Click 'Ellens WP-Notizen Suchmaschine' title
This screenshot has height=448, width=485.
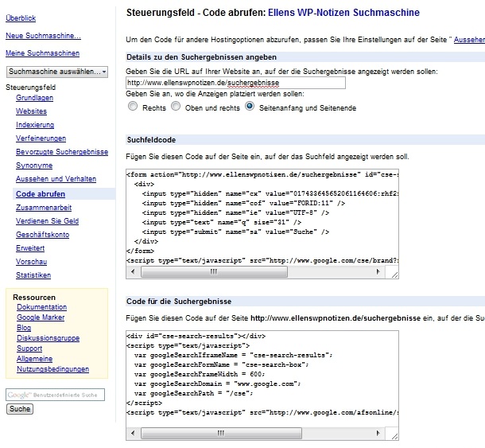[343, 13]
